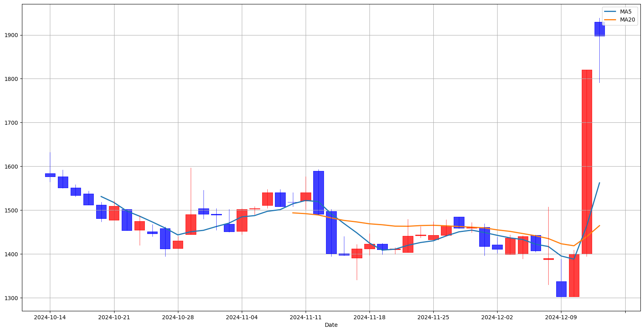This screenshot has width=644, height=332.
Task: Click the tall blue candle above 2024-11-11's right neighbor near 1590
Action: coord(318,193)
